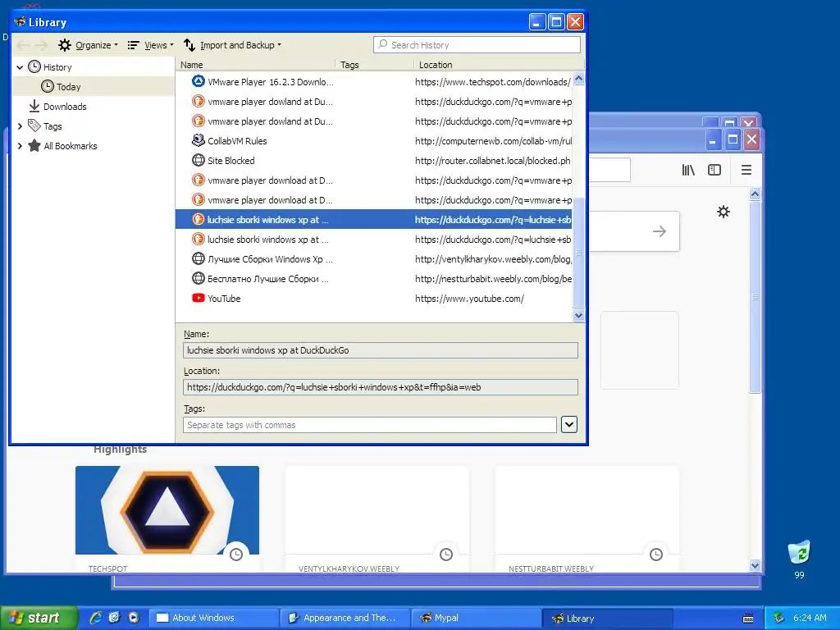Open the TECHSPOT highlight thumbnail
Image resolution: width=840 pixels, height=630 pixels.
coord(167,510)
